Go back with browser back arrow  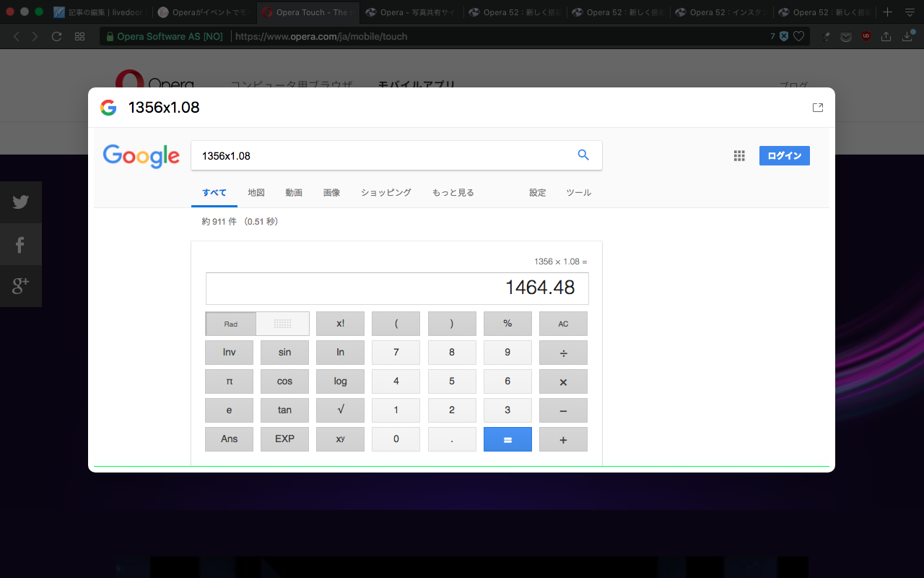[16, 36]
